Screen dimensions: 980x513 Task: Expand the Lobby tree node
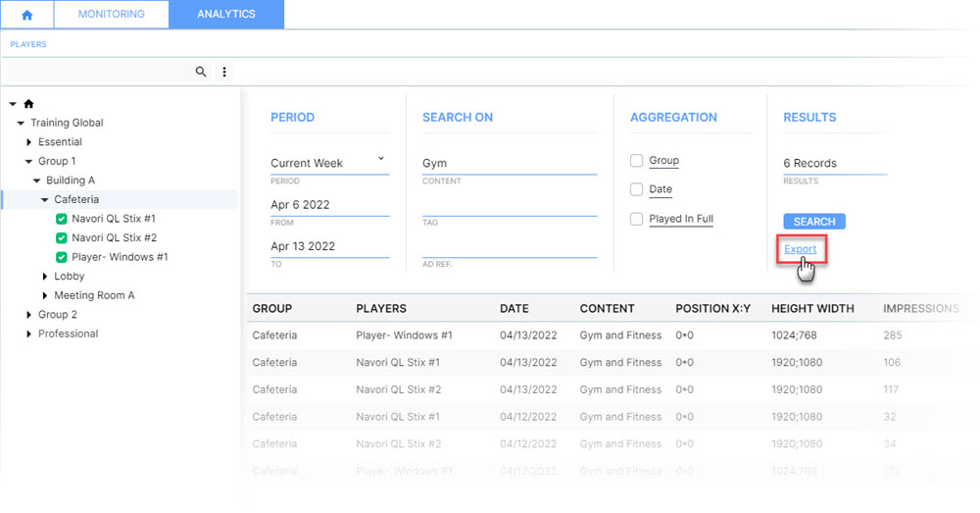[45, 277]
